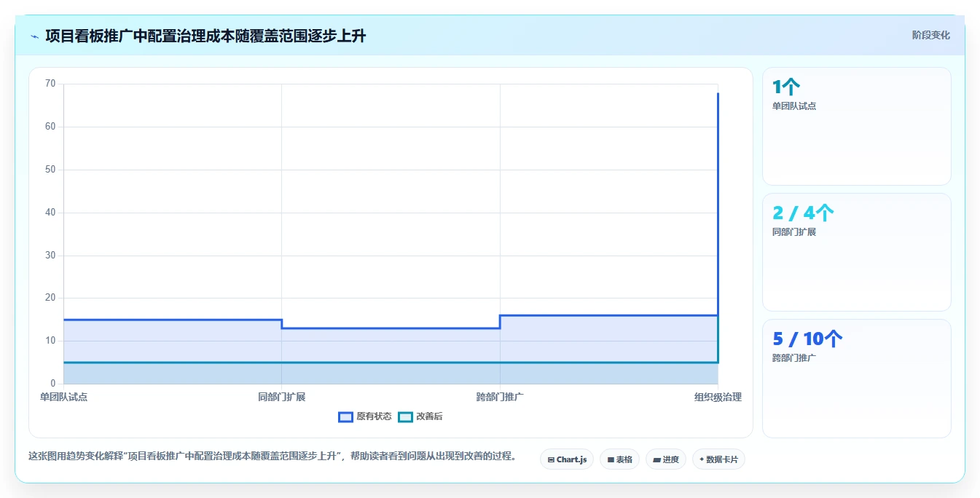Select the 1个 单团队试点 card

857,126
